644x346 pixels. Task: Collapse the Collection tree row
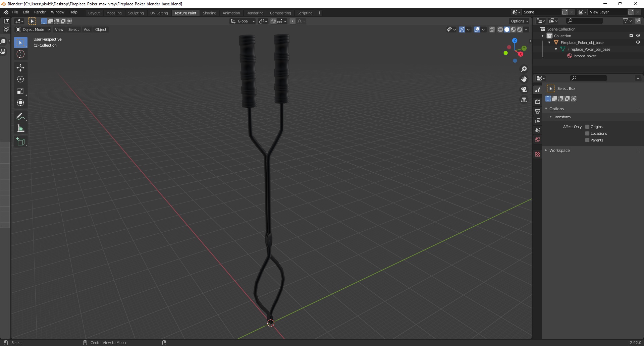click(543, 36)
